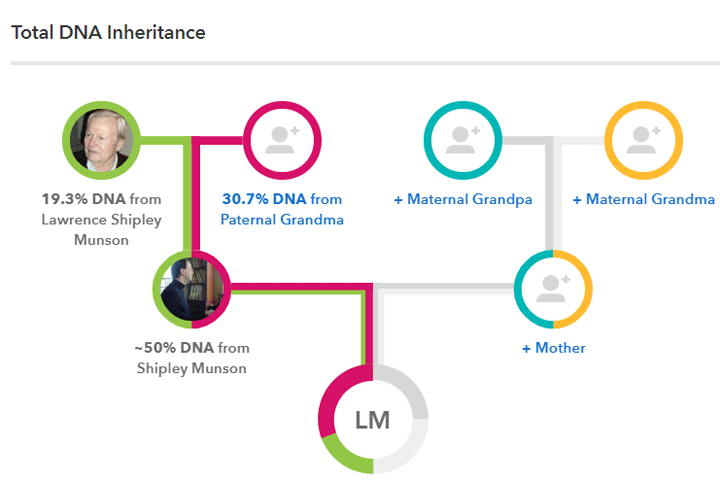720x482 pixels.
Task: Add Maternal Grandma via yellow circle icon
Action: [x=644, y=140]
